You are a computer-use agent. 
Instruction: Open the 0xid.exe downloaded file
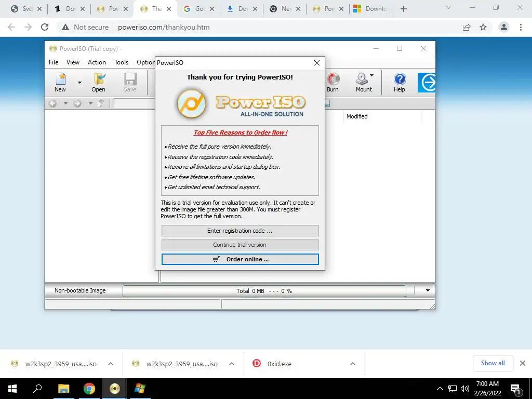pos(279,364)
